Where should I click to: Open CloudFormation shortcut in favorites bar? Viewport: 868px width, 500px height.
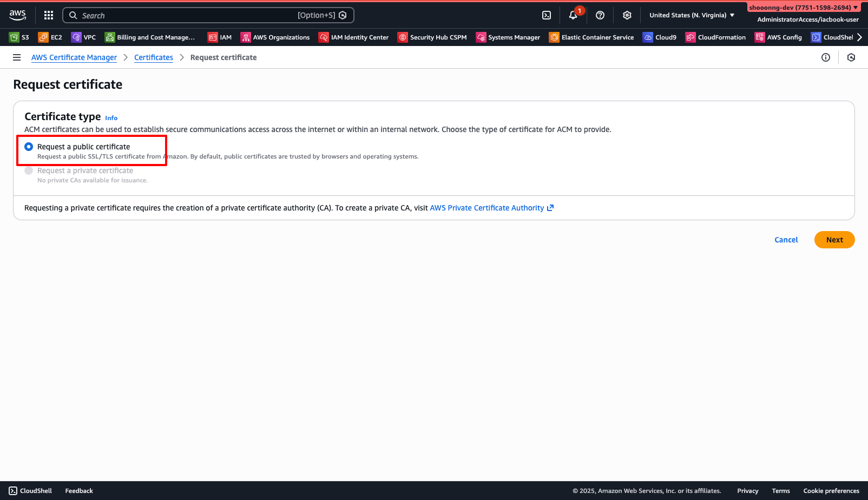[x=715, y=37]
